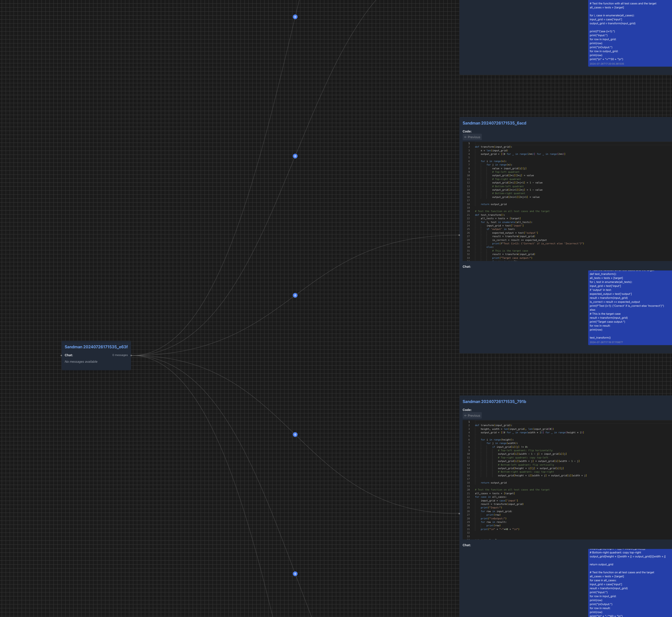The width and height of the screenshot is (672, 617).
Task: Click the 17:19:37 timestamp in 6acd chat message
Action: (x=606, y=342)
